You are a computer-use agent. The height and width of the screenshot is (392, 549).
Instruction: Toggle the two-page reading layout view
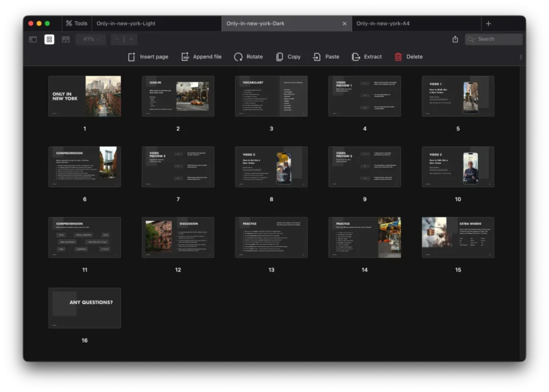(x=66, y=39)
